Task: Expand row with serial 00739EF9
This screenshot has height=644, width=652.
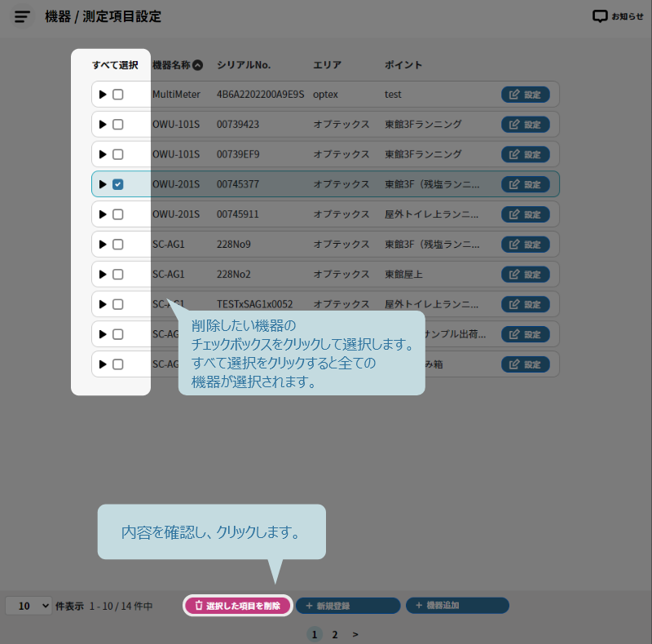Action: (103, 154)
